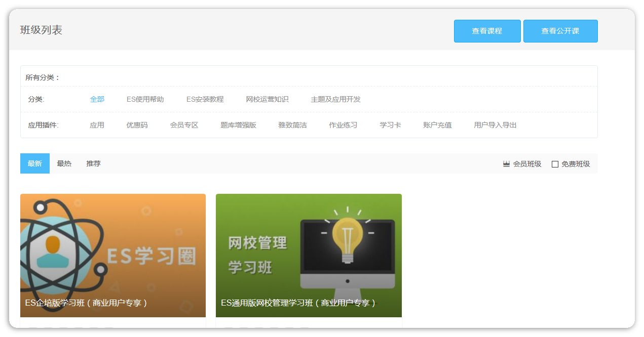Click the 查看课程 button

point(487,31)
